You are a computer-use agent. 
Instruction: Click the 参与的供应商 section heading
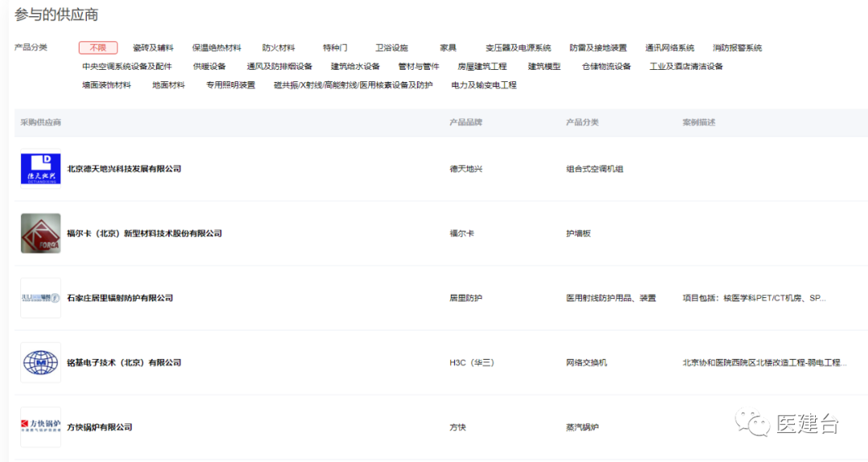(56, 14)
